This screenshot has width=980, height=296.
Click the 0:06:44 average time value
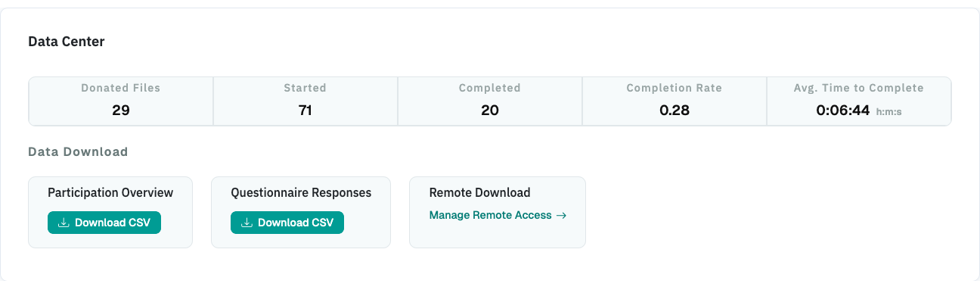843,111
